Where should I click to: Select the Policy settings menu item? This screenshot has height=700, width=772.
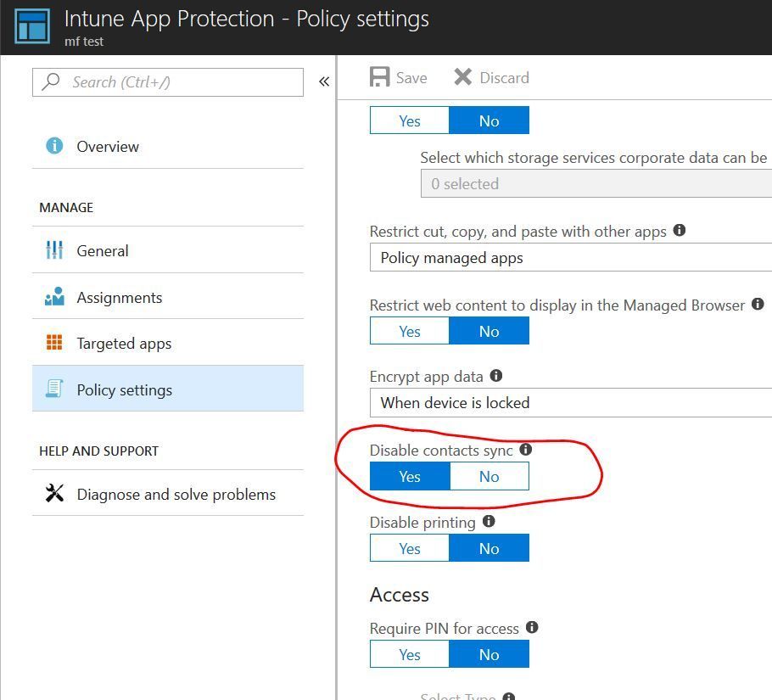click(168, 389)
